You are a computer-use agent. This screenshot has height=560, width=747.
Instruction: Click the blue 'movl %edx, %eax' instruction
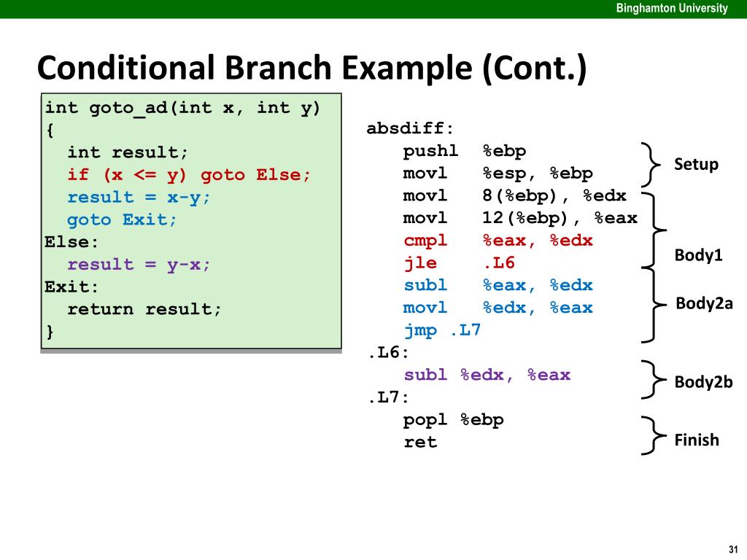[498, 308]
